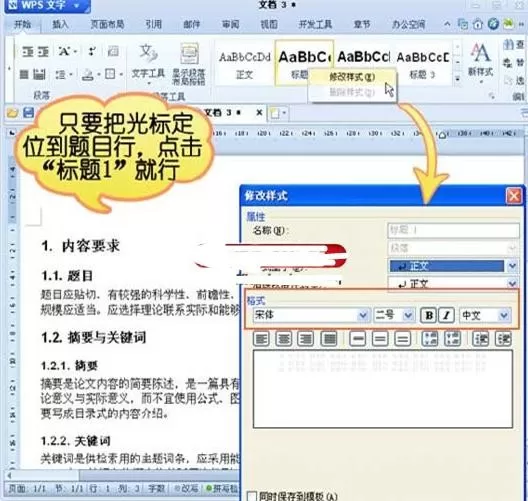Open the lower 正文 following style dropdown
Viewport: 528px width, 501px height.
513,284
